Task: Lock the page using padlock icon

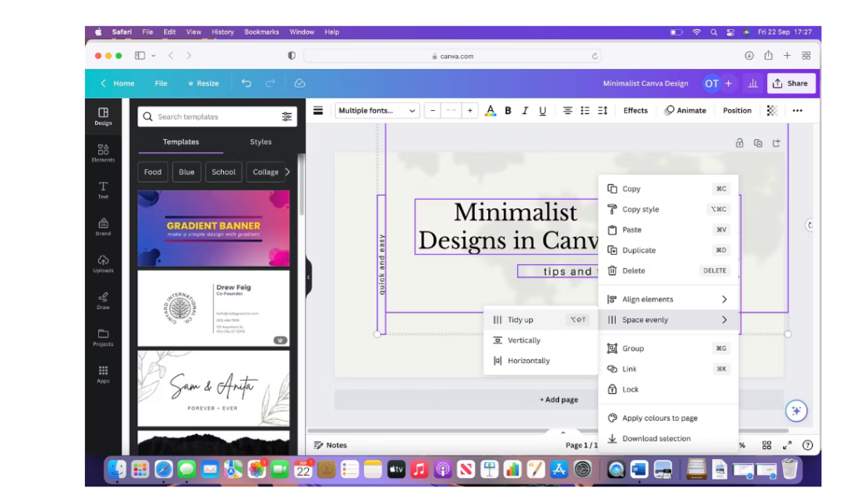Action: pyautogui.click(x=740, y=143)
